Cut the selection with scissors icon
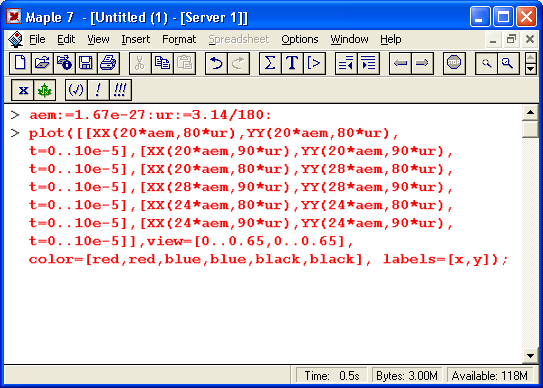This screenshot has width=543, height=388. pyautogui.click(x=140, y=63)
